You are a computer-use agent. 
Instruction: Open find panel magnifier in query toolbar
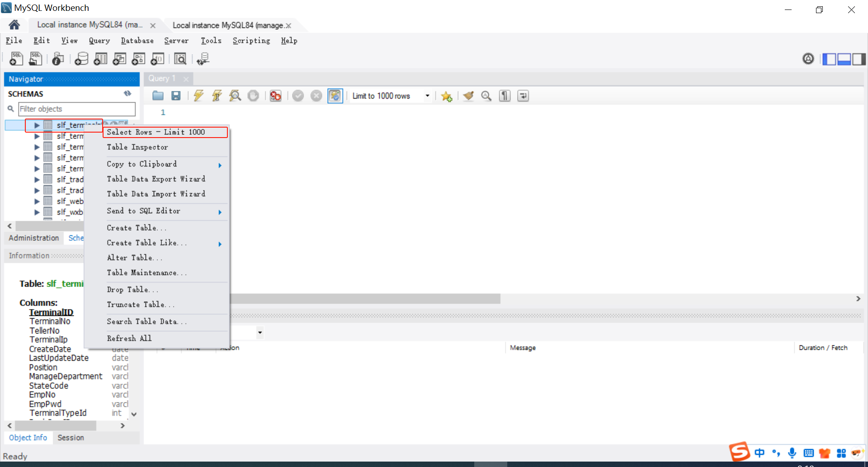[486, 96]
